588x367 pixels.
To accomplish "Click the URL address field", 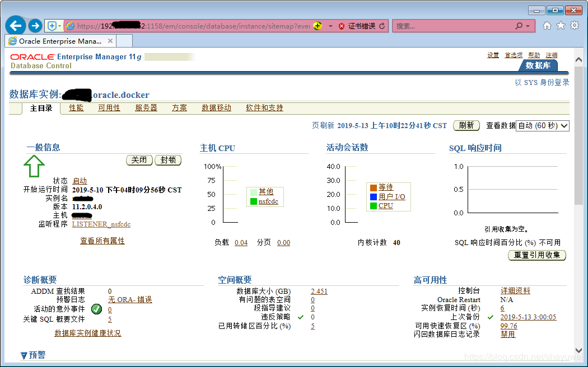I will point(193,26).
